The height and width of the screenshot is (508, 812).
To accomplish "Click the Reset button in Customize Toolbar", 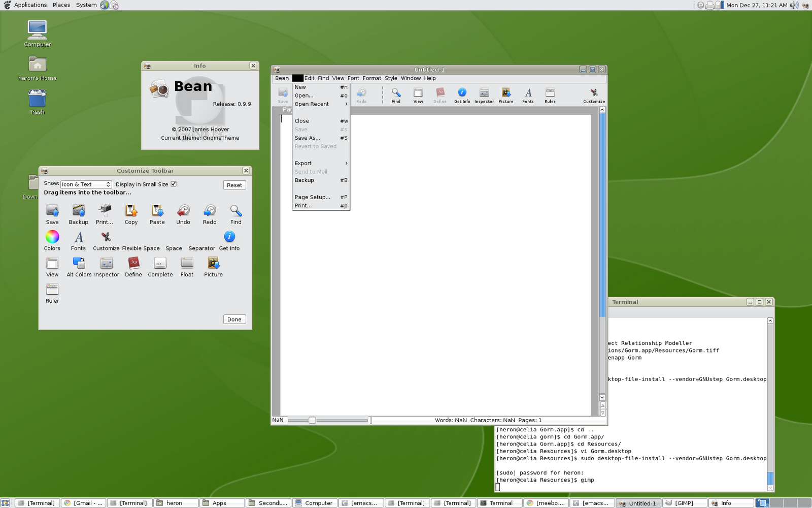I will pos(234,185).
